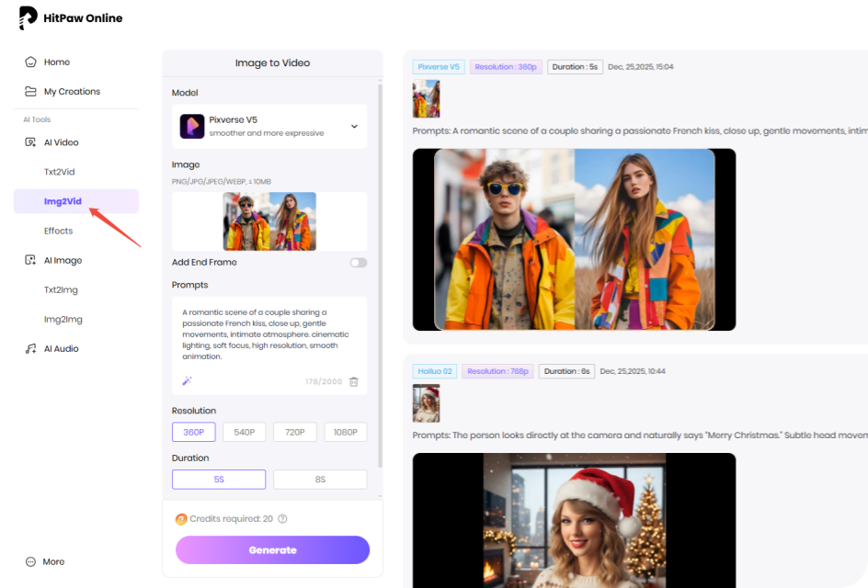The image size is (868, 588).
Task: Collapse the AI Video section
Action: (61, 142)
